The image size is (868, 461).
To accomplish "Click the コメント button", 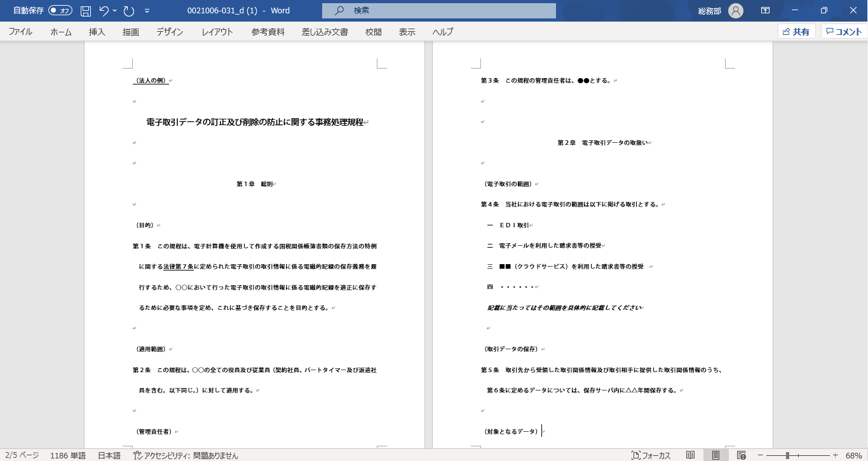I will [844, 32].
